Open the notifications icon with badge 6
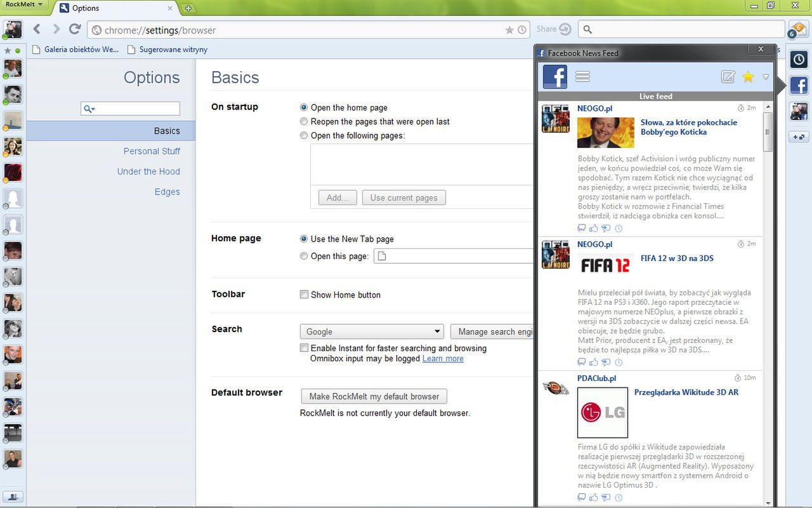 [x=797, y=30]
